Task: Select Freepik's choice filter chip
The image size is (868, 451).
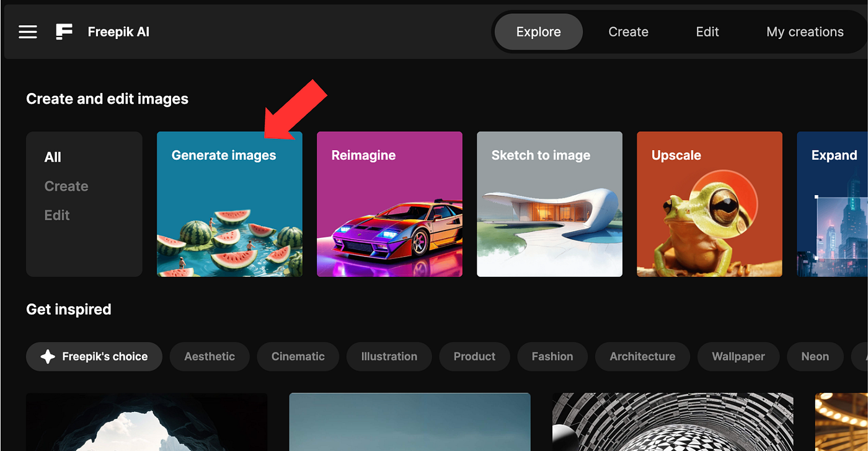Action: 94,356
